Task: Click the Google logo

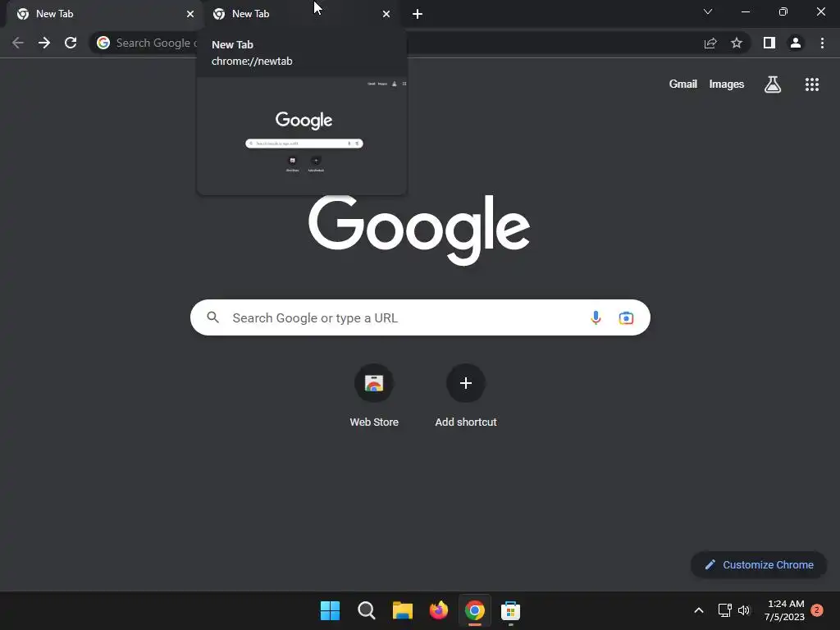Action: click(x=419, y=230)
